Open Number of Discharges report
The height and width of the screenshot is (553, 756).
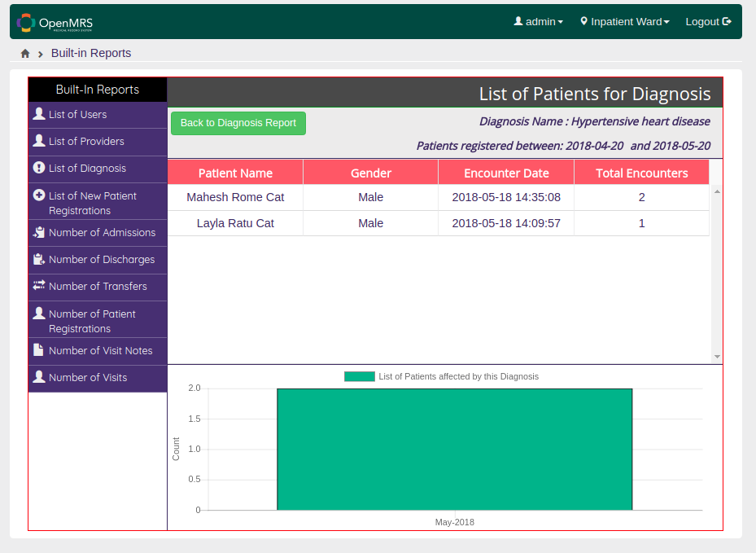pos(98,260)
